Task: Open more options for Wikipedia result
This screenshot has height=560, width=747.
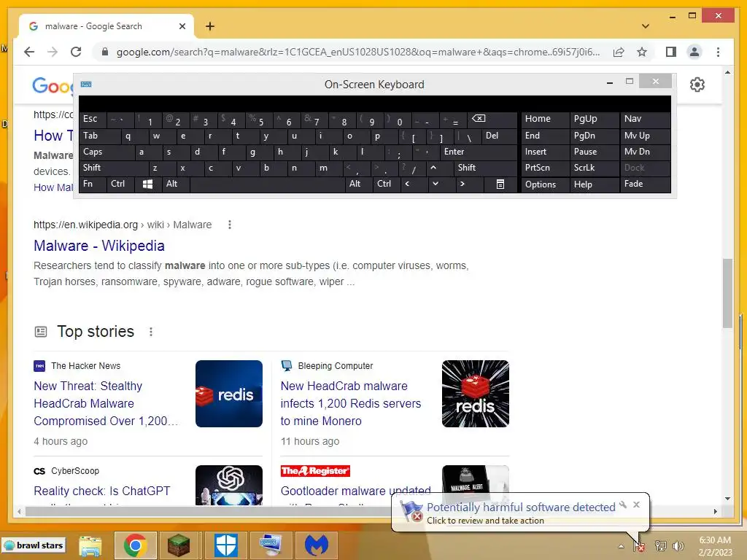Action: pos(230,225)
